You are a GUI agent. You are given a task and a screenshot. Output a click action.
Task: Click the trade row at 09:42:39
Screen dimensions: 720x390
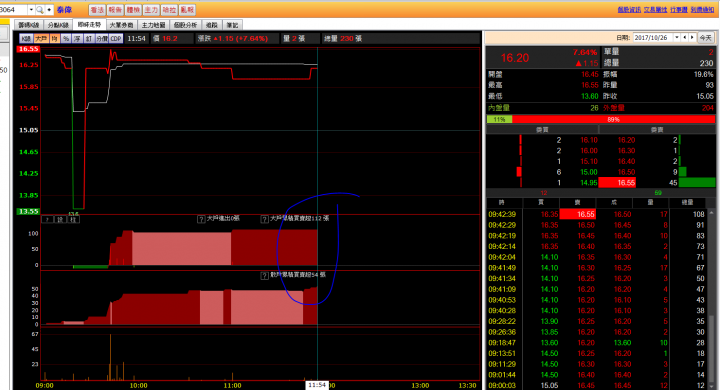click(x=596, y=214)
